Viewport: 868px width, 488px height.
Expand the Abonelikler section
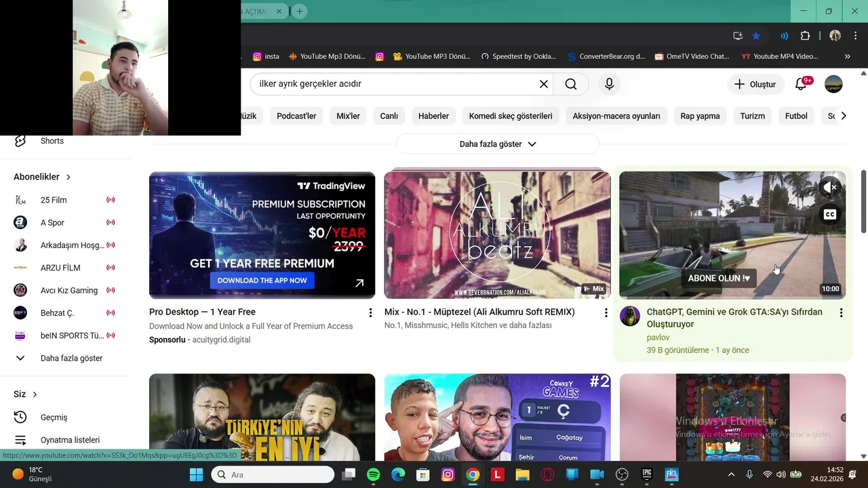pos(42,177)
